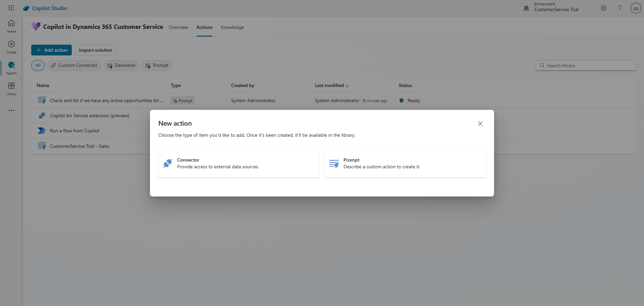The height and width of the screenshot is (306, 644).
Task: Click the more options dots in the sidebar
Action: pyautogui.click(x=11, y=110)
